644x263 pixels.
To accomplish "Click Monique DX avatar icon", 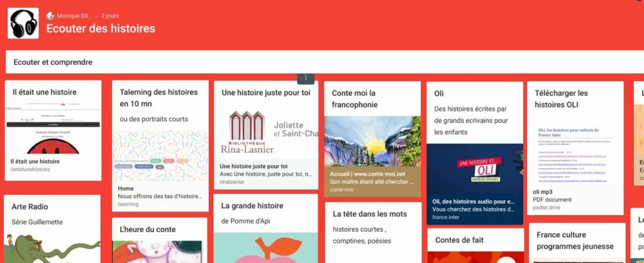I will (x=50, y=16).
